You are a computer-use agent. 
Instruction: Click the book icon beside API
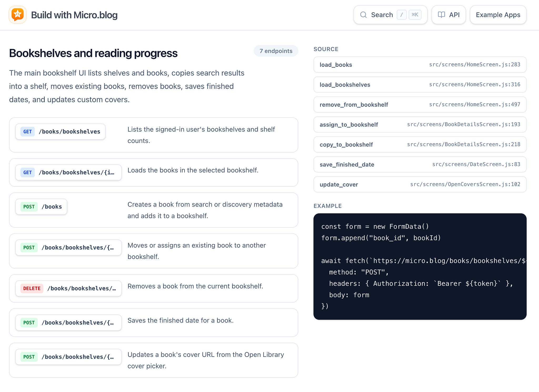click(441, 15)
